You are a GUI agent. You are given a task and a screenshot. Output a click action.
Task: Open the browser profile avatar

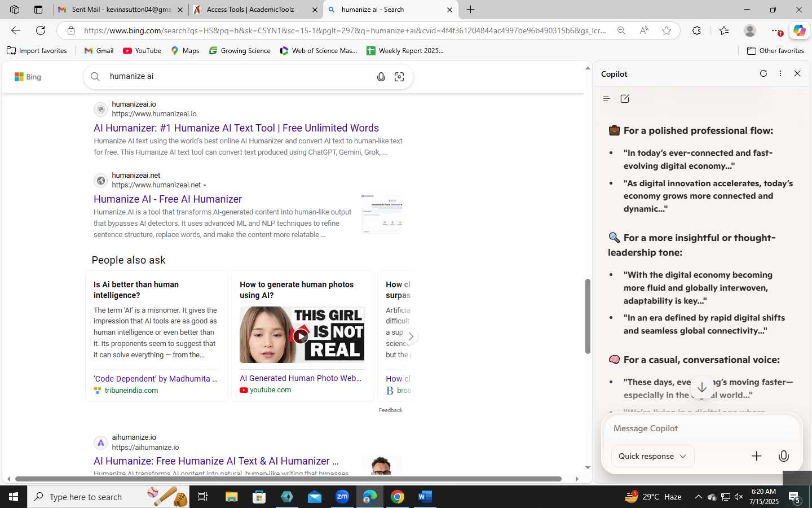click(750, 30)
